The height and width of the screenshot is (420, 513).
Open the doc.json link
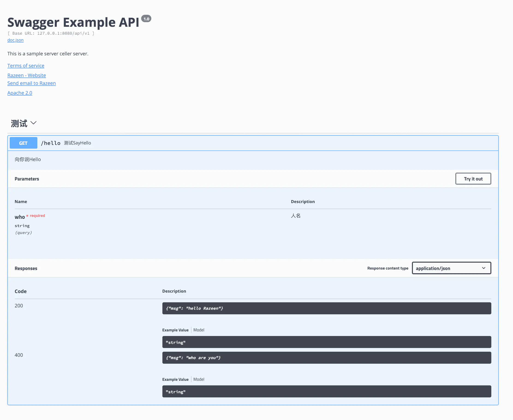[15, 40]
